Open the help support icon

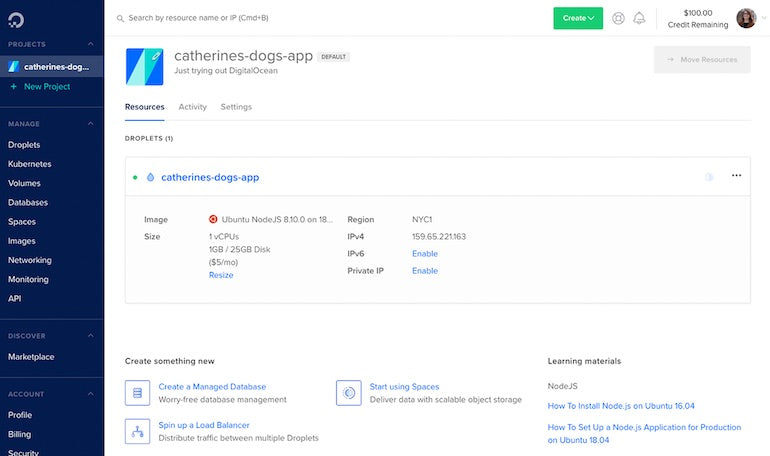click(618, 18)
